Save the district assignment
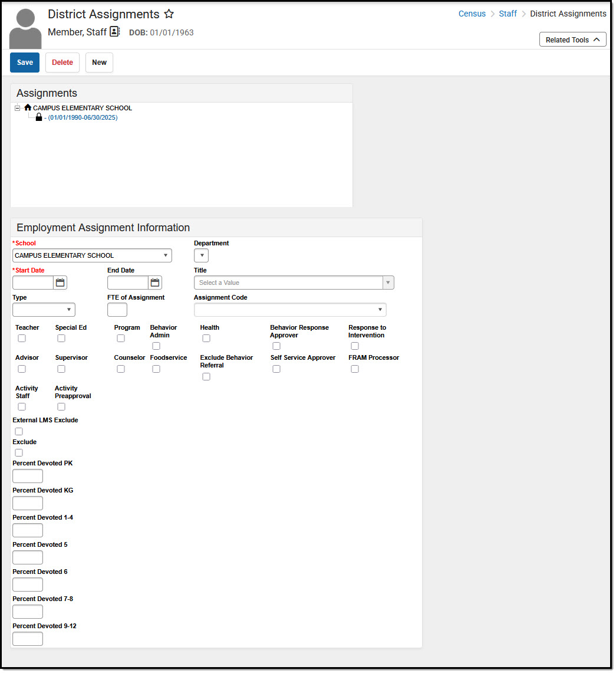 [x=24, y=62]
